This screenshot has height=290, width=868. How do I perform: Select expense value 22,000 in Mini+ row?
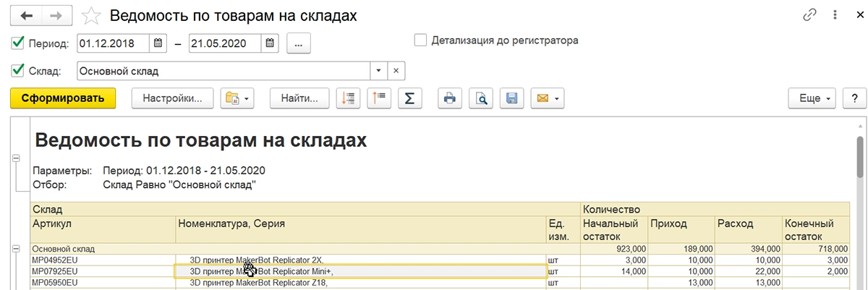point(749,271)
